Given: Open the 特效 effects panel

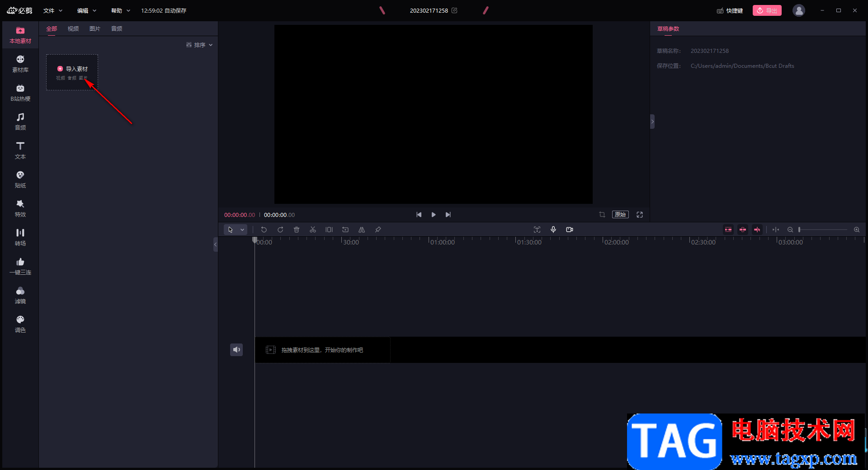Looking at the screenshot, I should pyautogui.click(x=20, y=209).
